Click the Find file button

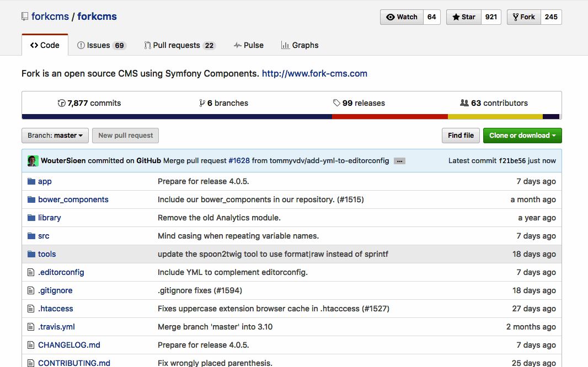pos(461,136)
